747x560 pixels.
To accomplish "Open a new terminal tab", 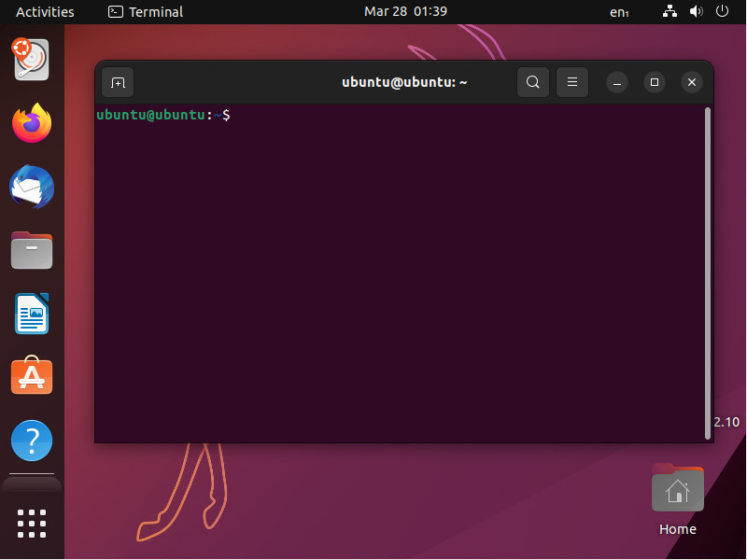I will [118, 82].
